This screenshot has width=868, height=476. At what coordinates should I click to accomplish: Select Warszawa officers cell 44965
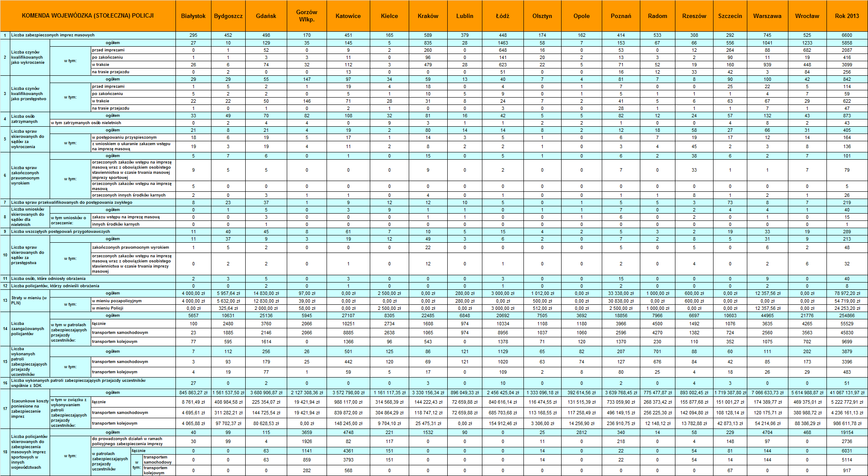767,316
